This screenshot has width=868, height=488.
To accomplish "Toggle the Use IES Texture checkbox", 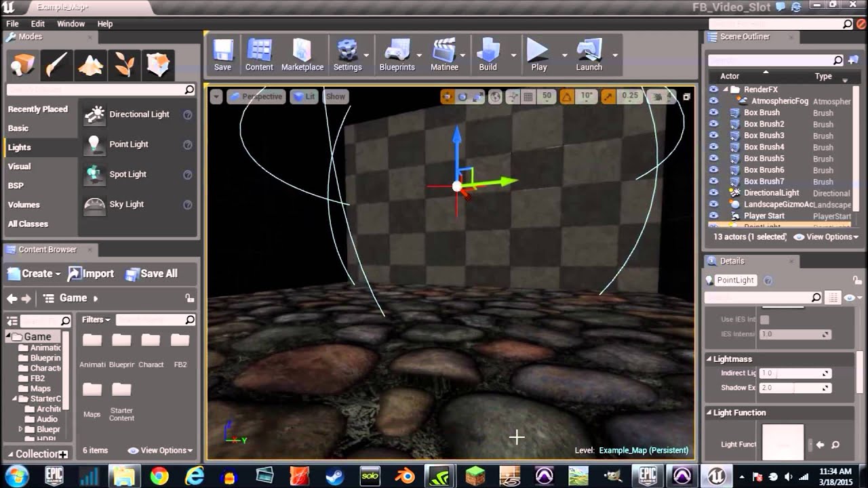I will click(x=764, y=319).
